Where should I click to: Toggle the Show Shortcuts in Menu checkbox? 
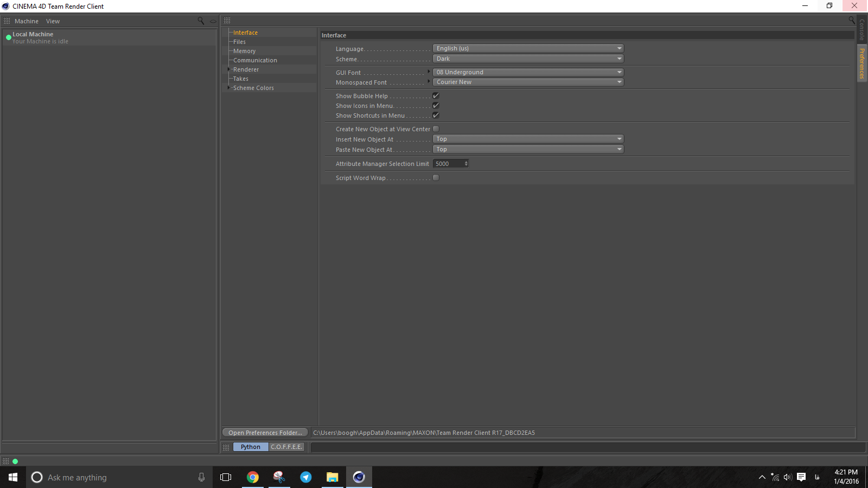[x=436, y=115]
